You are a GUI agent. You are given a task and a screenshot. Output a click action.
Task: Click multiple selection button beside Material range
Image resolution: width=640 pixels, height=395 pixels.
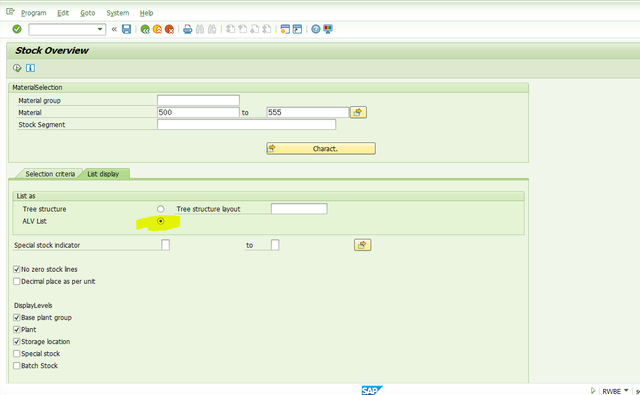tap(358, 112)
